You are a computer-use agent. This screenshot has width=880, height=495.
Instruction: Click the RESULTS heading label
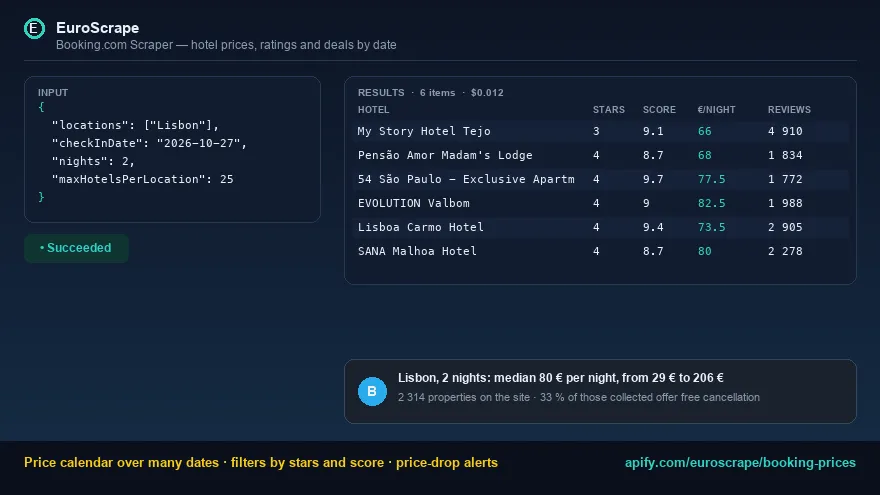coord(381,93)
